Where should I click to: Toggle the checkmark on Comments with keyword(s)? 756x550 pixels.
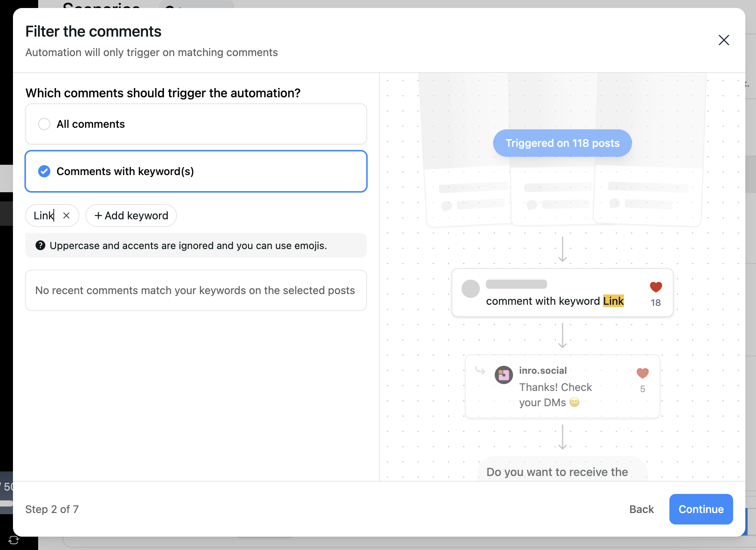(x=44, y=171)
